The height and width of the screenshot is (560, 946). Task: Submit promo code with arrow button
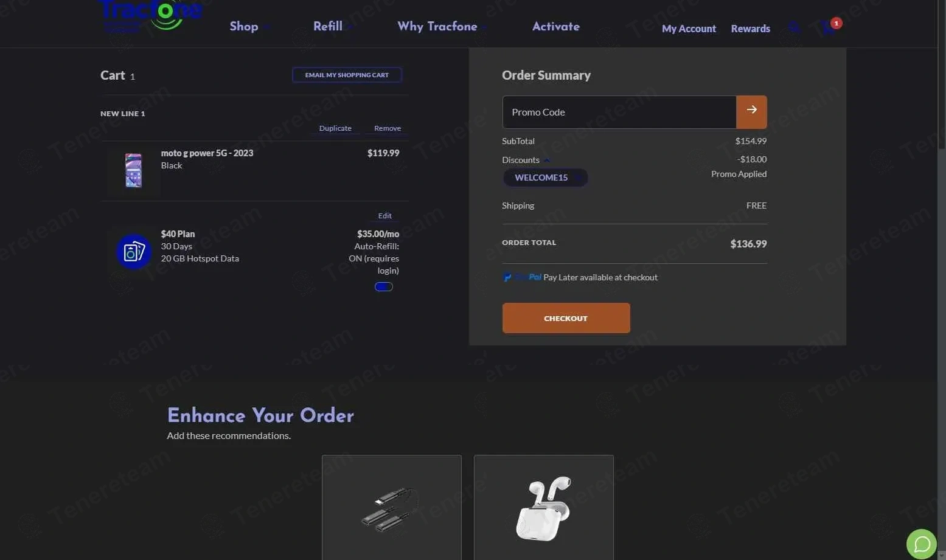pos(751,112)
